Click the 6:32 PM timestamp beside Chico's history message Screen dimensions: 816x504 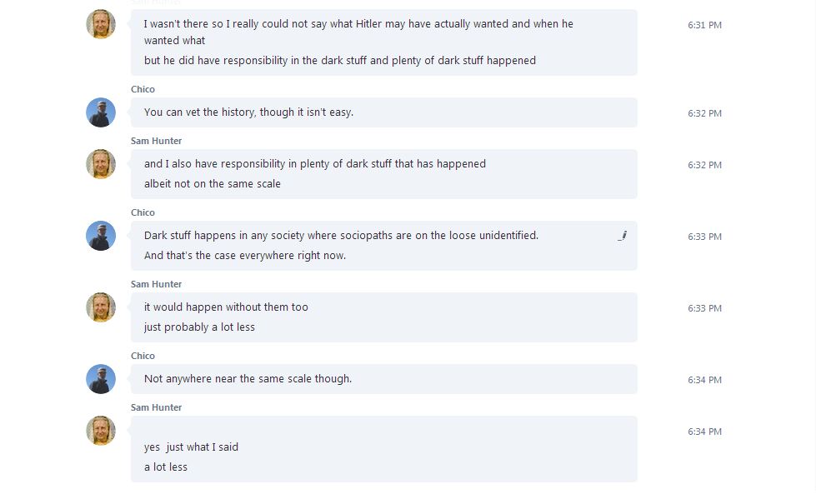click(x=704, y=113)
